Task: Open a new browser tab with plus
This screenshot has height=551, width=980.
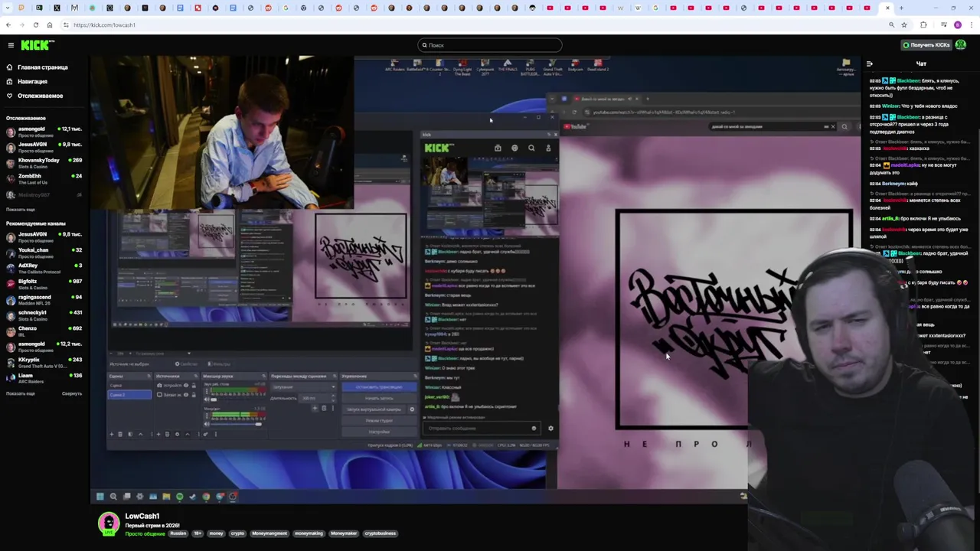Action: coord(901,8)
